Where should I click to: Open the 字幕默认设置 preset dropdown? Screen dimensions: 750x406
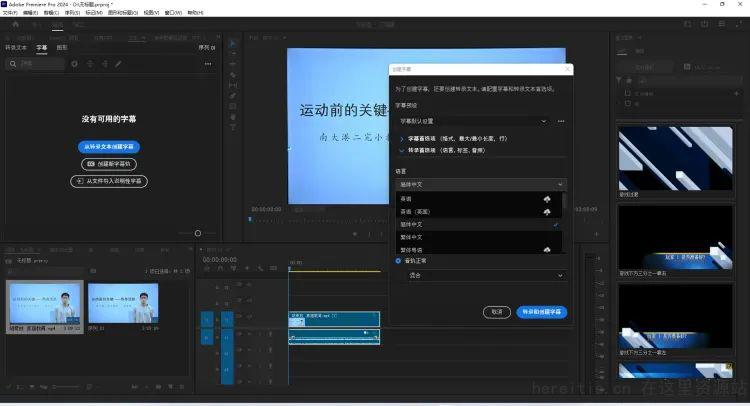click(473, 121)
